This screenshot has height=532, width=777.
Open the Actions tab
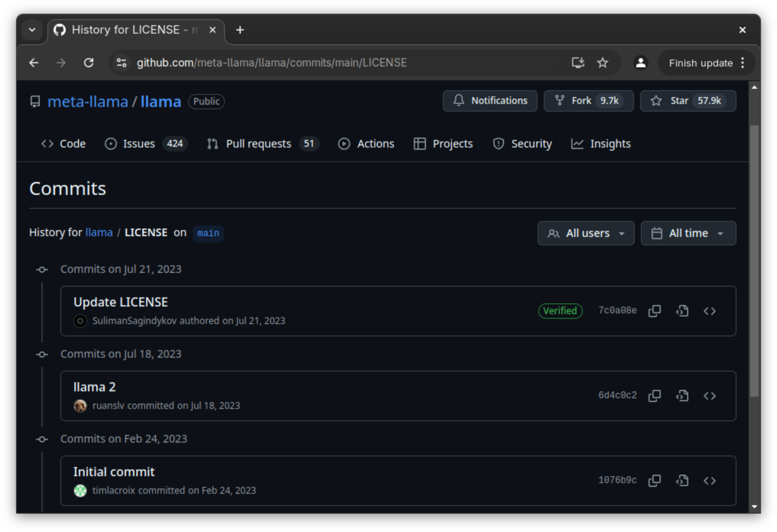point(366,144)
